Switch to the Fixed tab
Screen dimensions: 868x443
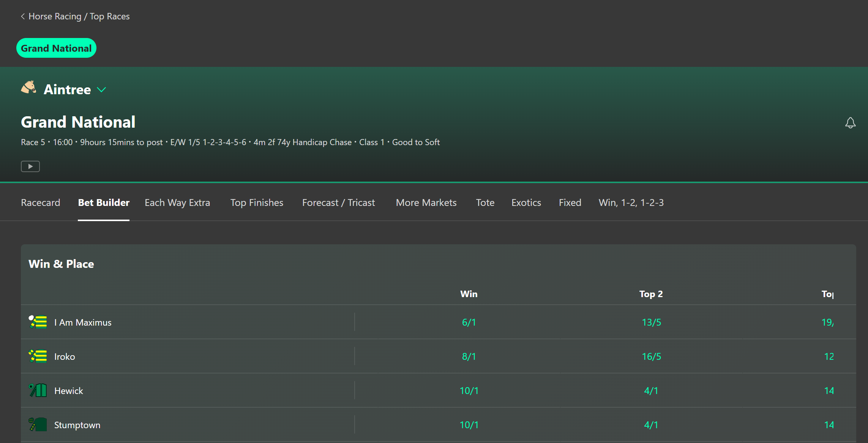570,203
